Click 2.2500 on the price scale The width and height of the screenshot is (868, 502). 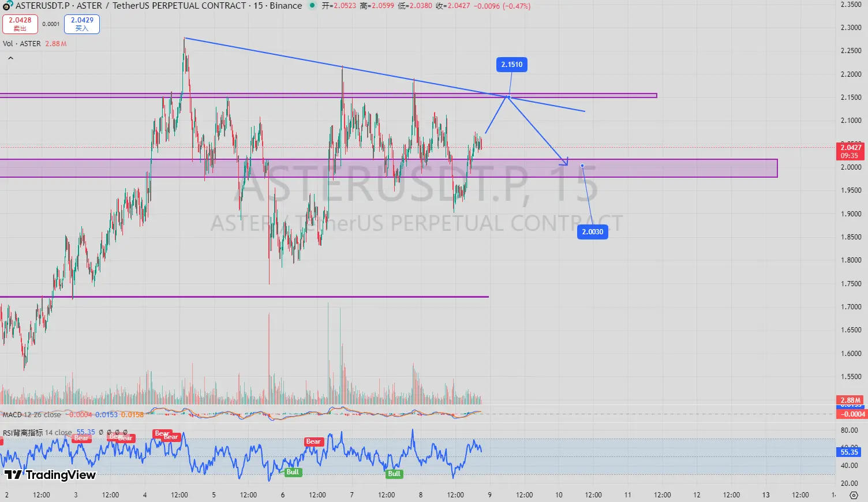point(851,51)
